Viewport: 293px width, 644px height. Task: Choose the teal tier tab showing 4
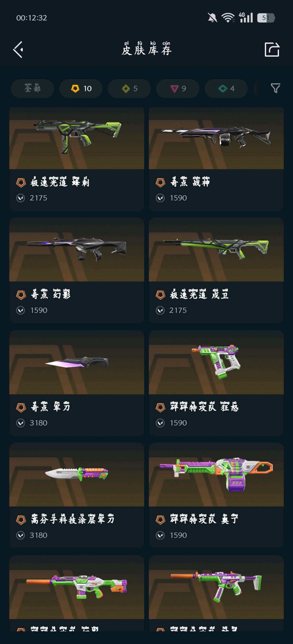pyautogui.click(x=226, y=88)
